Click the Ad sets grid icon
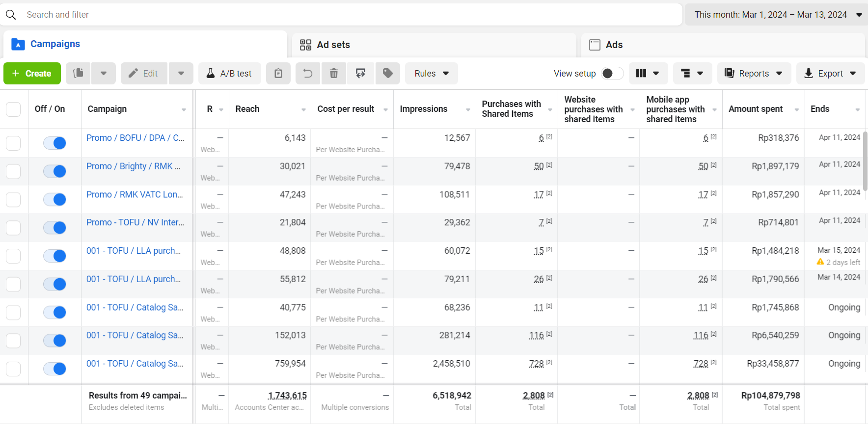The image size is (868, 424). (x=305, y=45)
